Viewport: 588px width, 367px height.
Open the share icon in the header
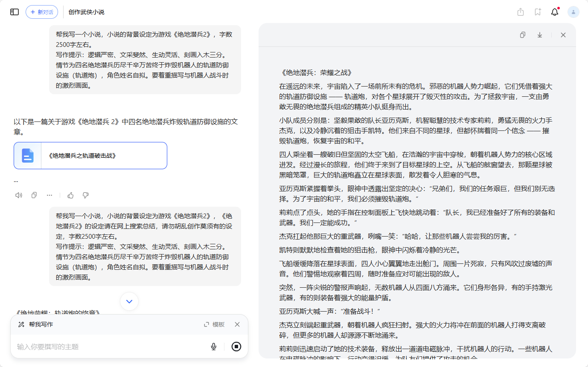point(521,12)
